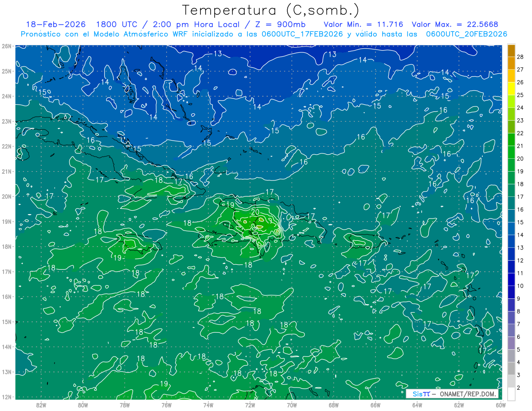Click the colorbar value label '12'

pos(520,260)
